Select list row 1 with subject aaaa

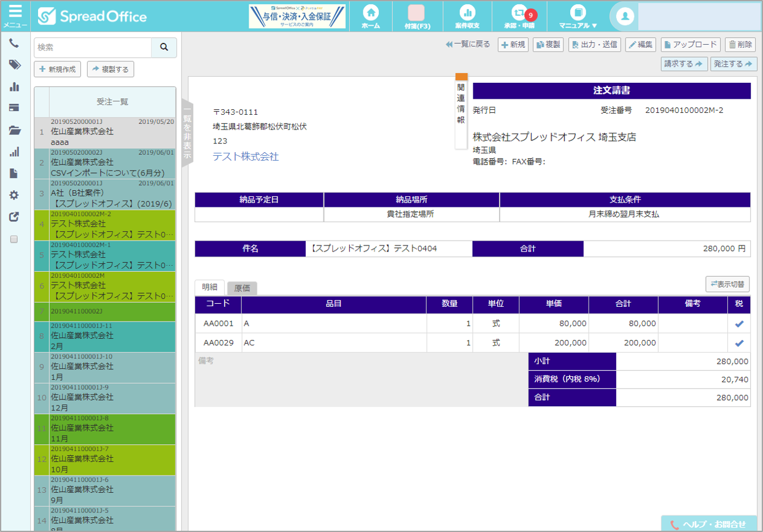(x=104, y=133)
